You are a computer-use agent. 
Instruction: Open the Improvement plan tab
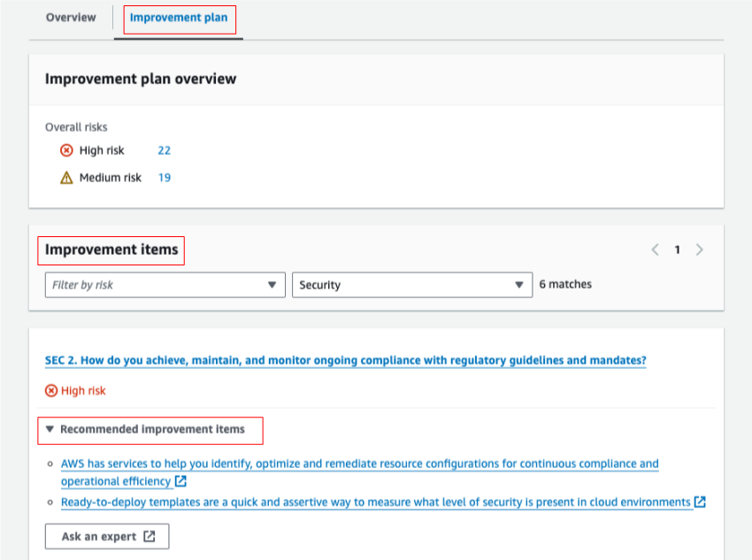click(179, 18)
